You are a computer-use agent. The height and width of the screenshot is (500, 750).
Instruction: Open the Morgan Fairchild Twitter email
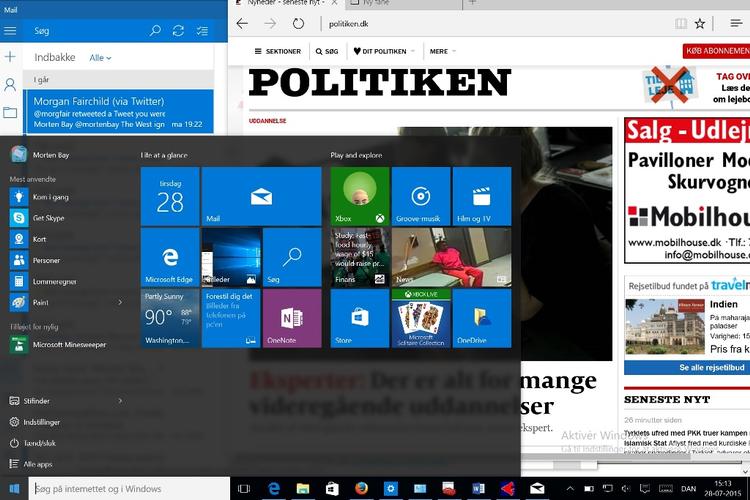tap(119, 112)
